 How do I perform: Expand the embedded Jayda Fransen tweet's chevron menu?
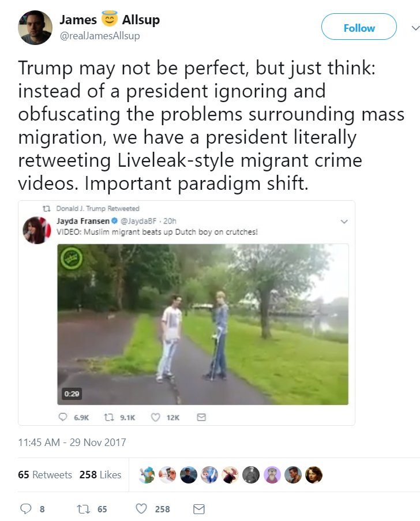point(344,222)
